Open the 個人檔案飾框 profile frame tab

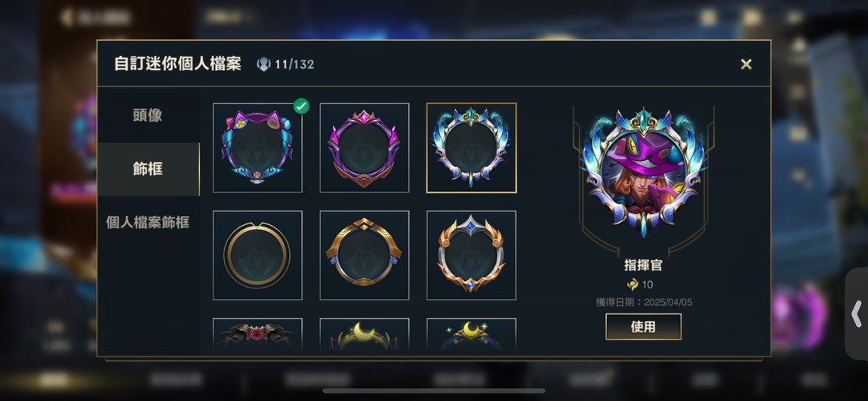click(148, 223)
